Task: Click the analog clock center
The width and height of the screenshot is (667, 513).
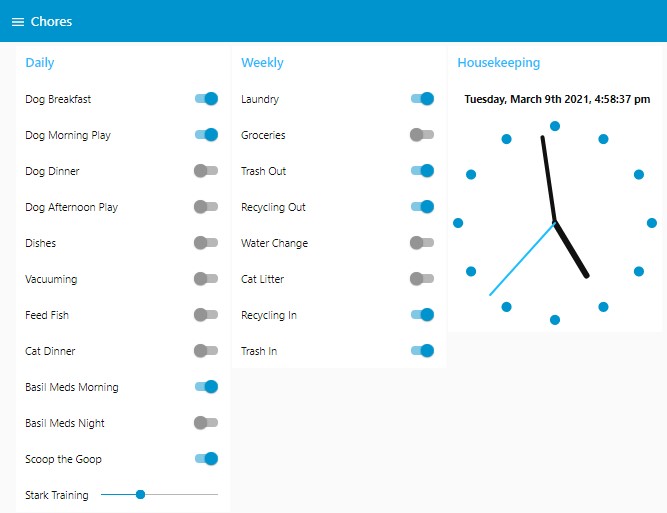Action: pyautogui.click(x=555, y=222)
